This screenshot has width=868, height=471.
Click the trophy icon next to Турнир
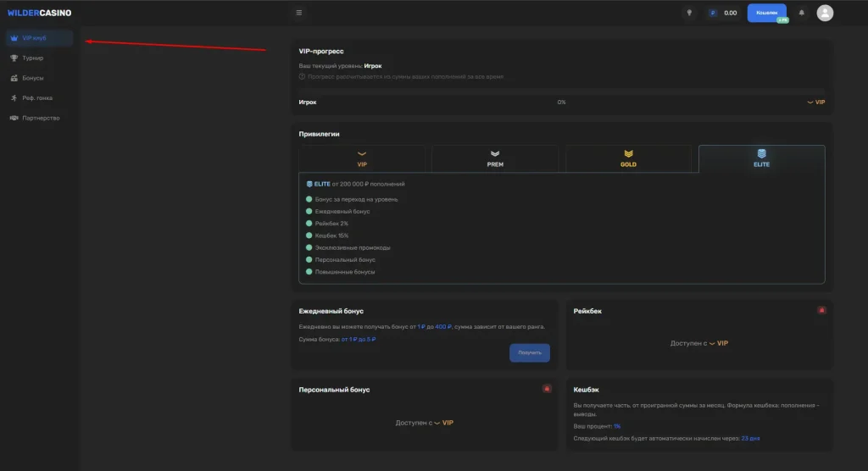pyautogui.click(x=14, y=58)
